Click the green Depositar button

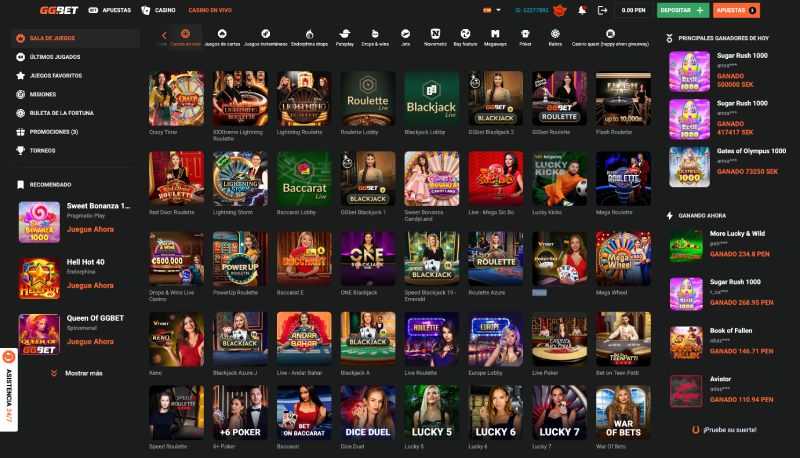683,10
